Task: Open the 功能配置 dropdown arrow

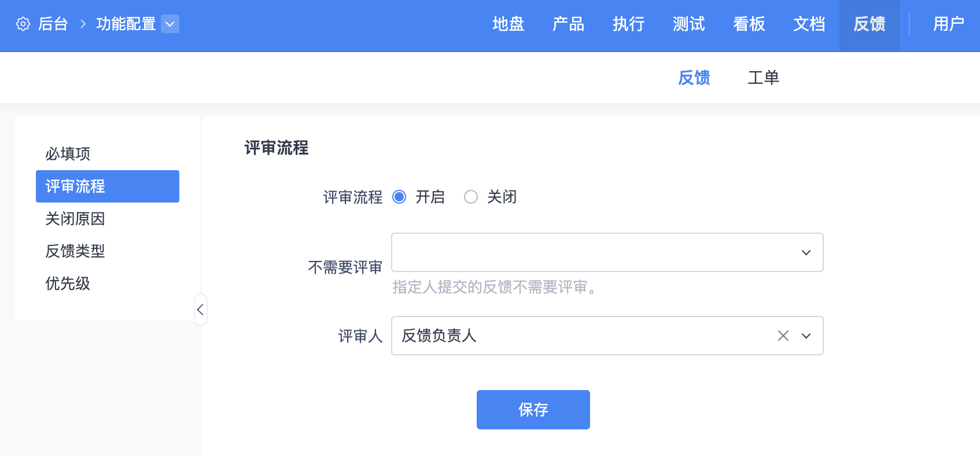Action: 170,24
